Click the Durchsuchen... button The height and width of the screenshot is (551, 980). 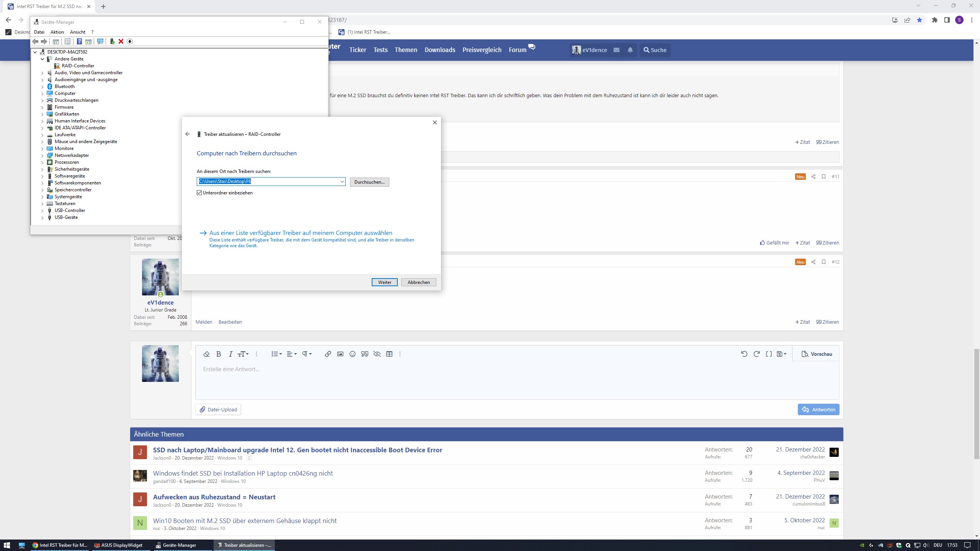(x=369, y=182)
